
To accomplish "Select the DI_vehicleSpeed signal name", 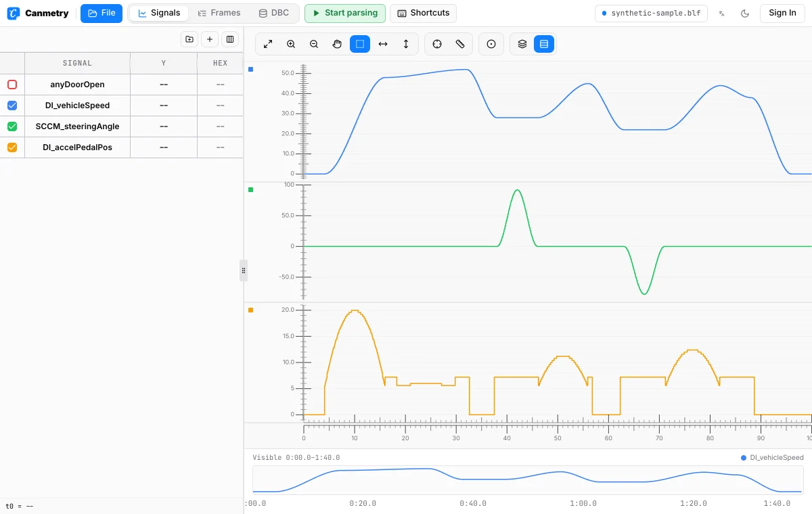I will tap(77, 106).
